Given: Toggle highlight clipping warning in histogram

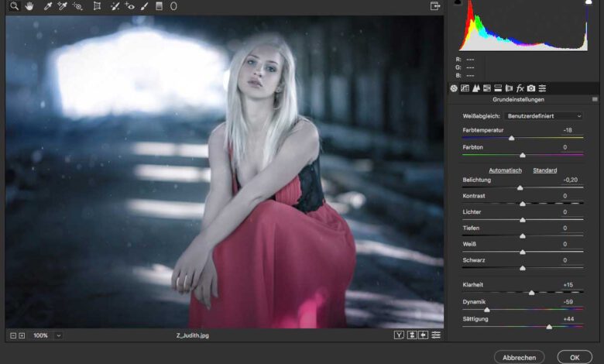Looking at the screenshot, I should point(587,2).
